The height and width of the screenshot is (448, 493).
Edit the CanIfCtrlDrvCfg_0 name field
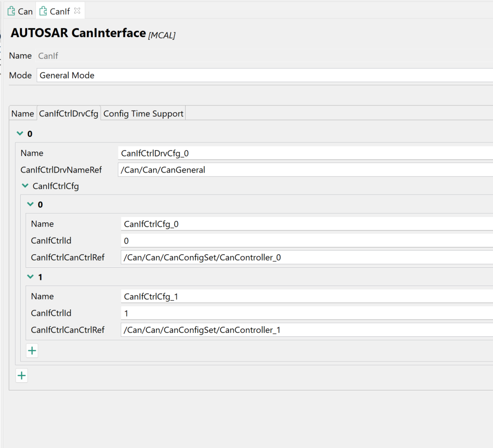[305, 153]
